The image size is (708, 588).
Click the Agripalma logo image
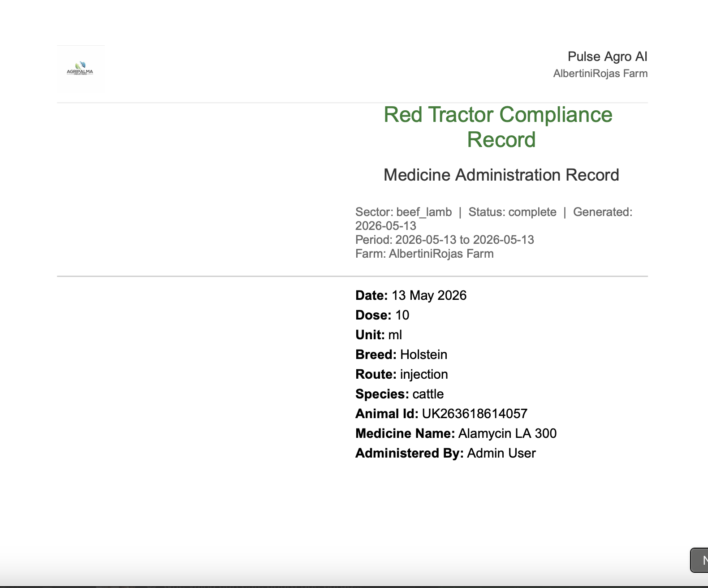[x=81, y=69]
